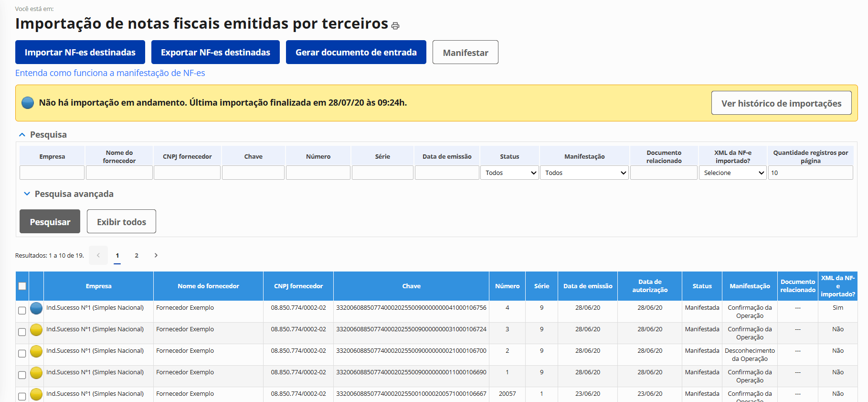Viewport: 868px width, 402px height.
Task: Go to next results page arrow
Action: [156, 255]
